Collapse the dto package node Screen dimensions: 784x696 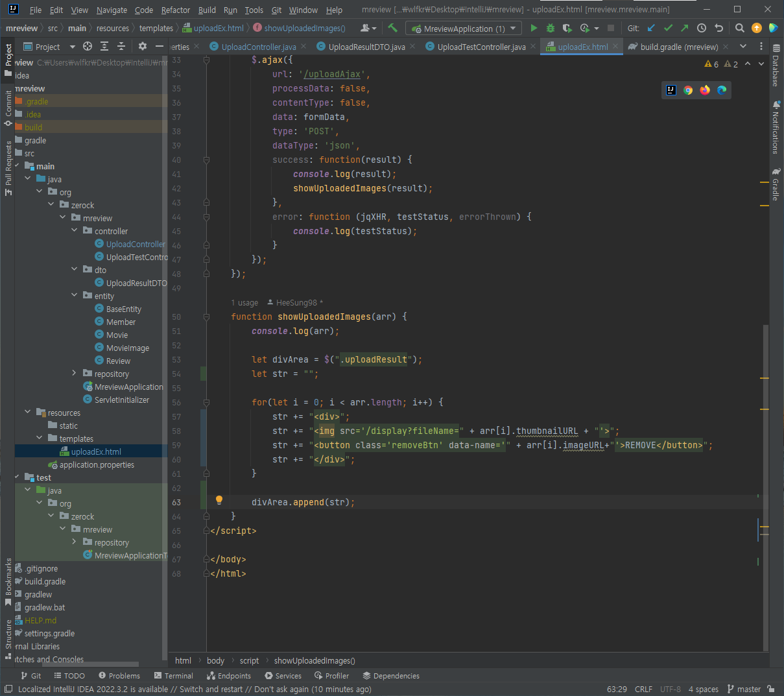pyautogui.click(x=74, y=269)
